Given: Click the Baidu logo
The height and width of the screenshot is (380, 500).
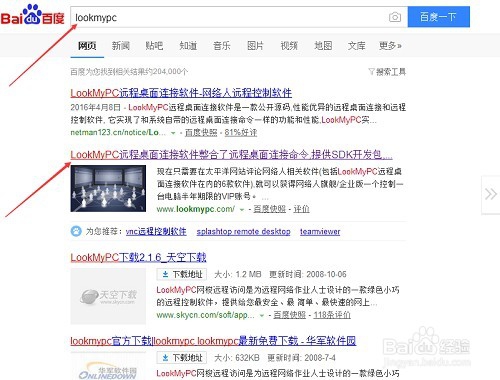Looking at the screenshot, I should (32, 16).
